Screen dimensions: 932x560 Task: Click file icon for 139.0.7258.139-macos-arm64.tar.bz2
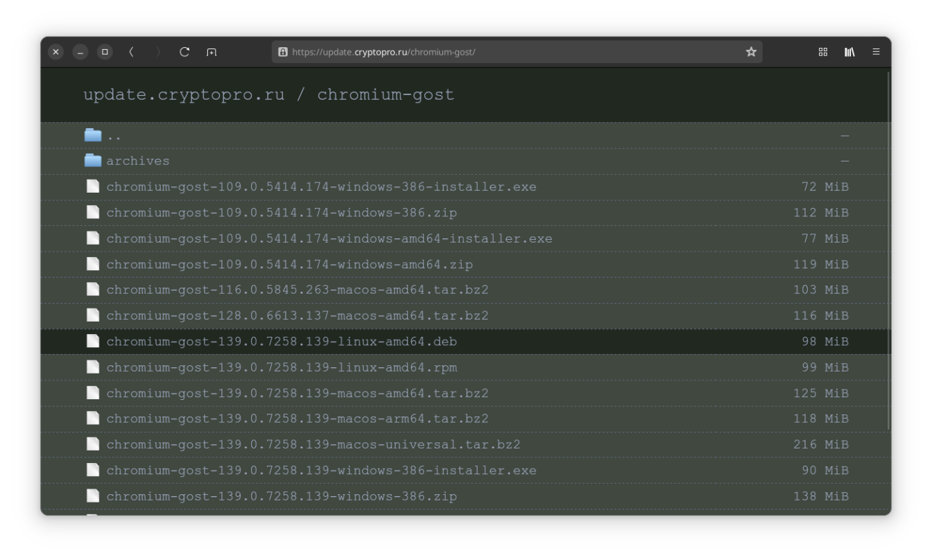93,419
